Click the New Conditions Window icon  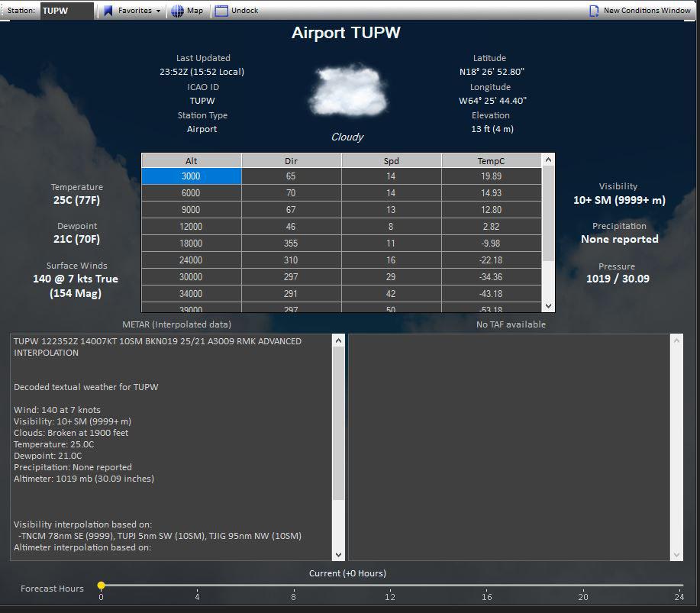click(594, 11)
